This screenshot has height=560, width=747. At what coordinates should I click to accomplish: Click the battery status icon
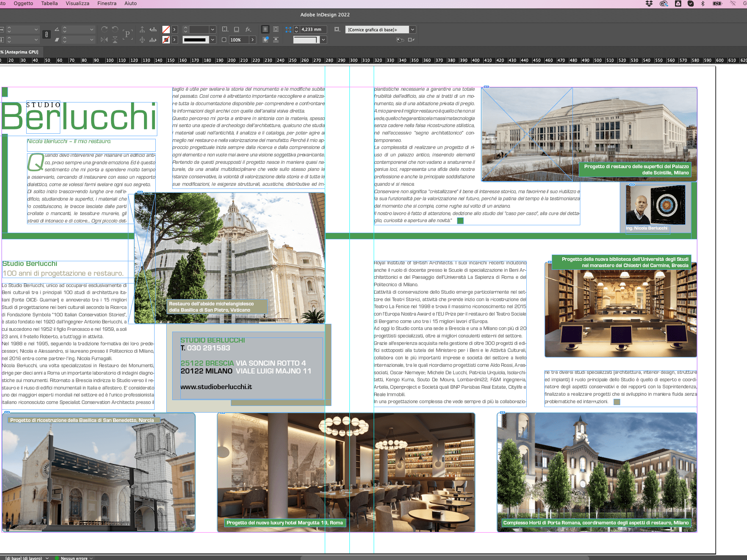point(717,4)
